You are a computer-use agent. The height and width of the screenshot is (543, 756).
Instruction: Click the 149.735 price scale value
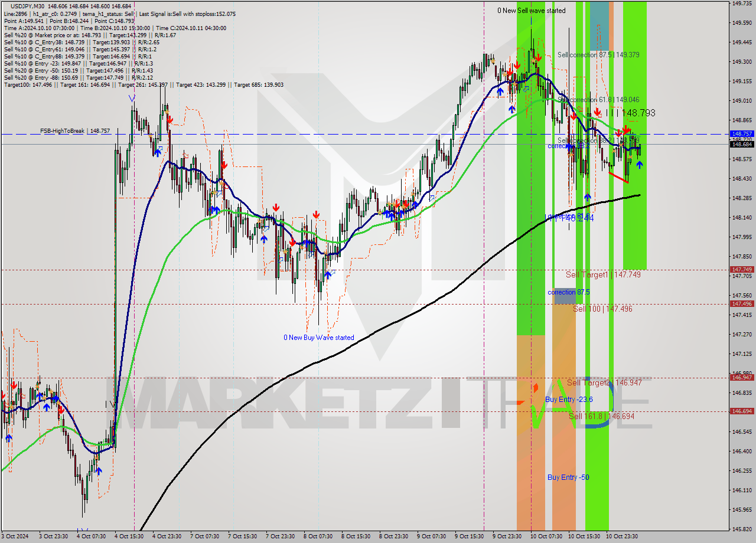pyautogui.click(x=742, y=3)
